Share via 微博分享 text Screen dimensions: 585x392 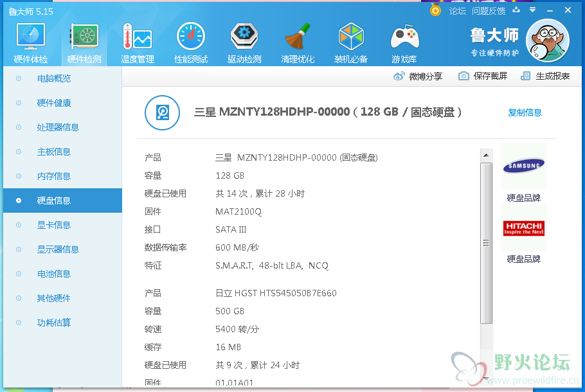point(426,76)
